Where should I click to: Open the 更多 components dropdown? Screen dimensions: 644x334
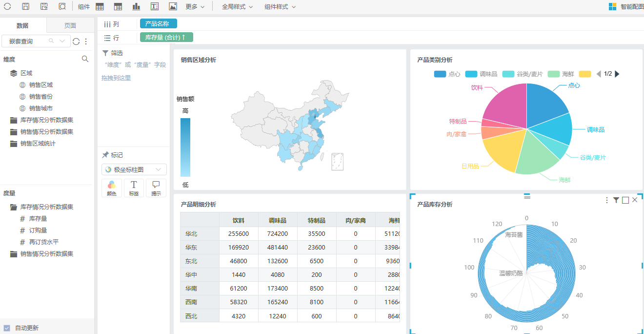click(195, 7)
